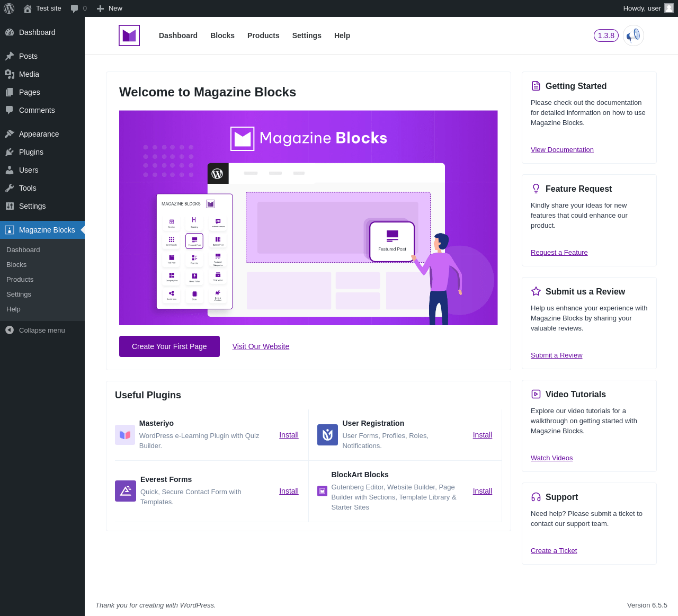
Task: Click the Create a Ticket link
Action: (x=554, y=551)
